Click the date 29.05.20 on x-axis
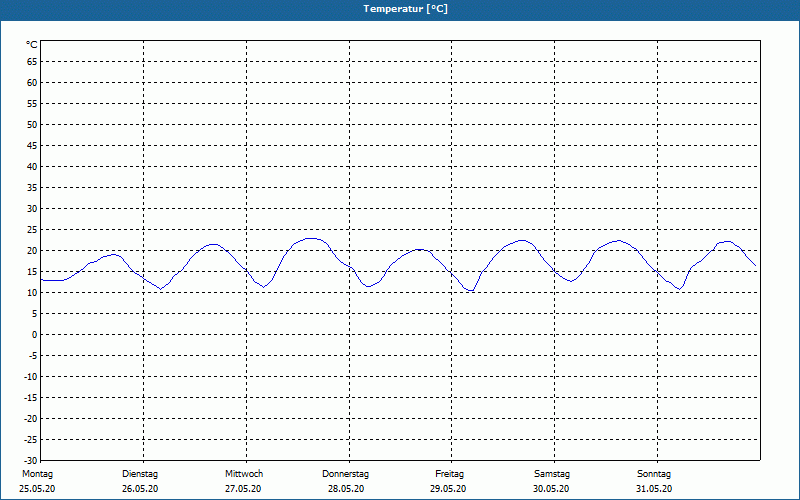800x500 pixels. point(448,489)
